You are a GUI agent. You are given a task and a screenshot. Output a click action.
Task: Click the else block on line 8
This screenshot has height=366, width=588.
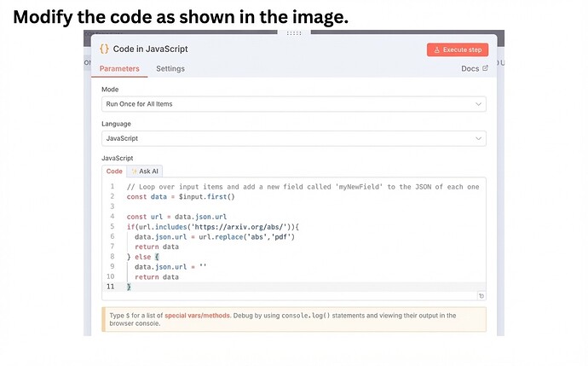136,256
